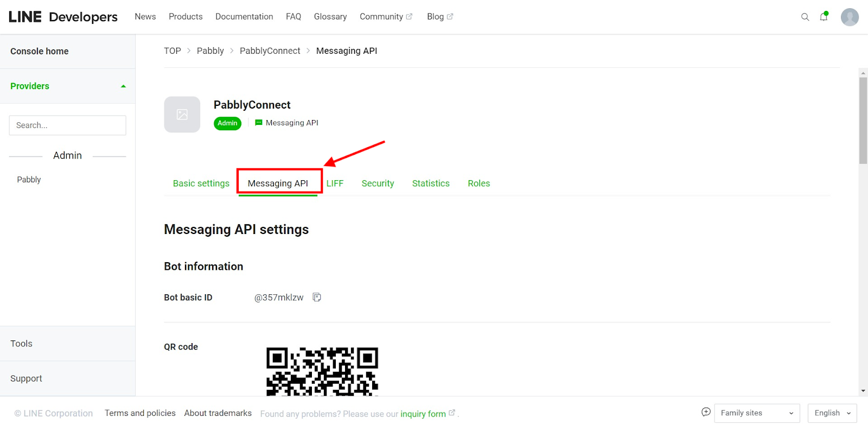The image size is (868, 430).
Task: Open the Statistics tab
Action: [x=431, y=184]
